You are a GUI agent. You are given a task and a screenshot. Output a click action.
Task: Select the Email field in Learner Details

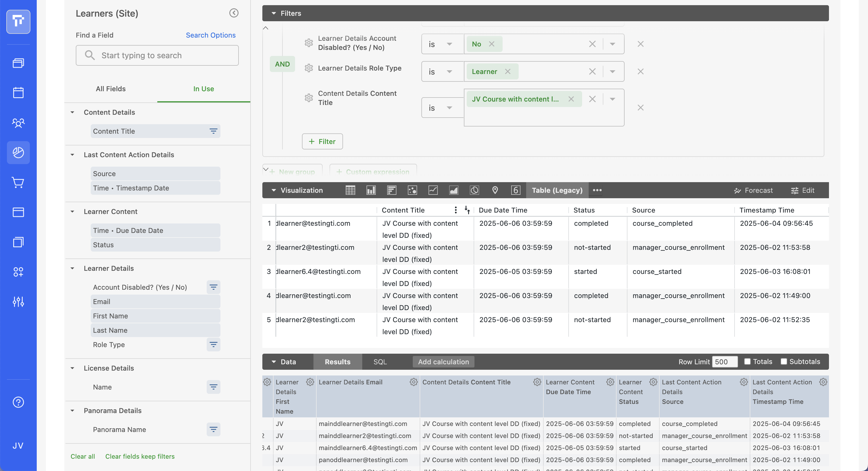[155, 301]
